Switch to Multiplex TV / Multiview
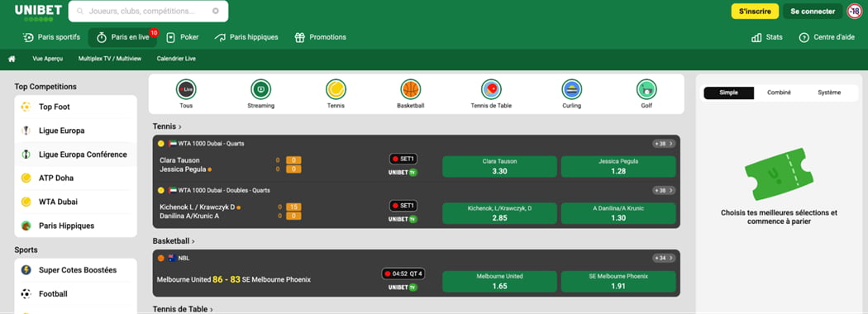Viewport: 868px width, 314px height. click(110, 59)
